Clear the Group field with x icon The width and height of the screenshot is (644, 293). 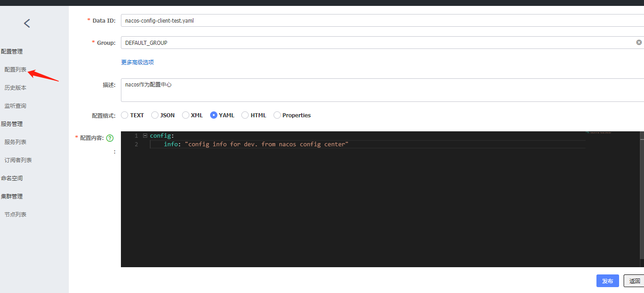(639, 42)
